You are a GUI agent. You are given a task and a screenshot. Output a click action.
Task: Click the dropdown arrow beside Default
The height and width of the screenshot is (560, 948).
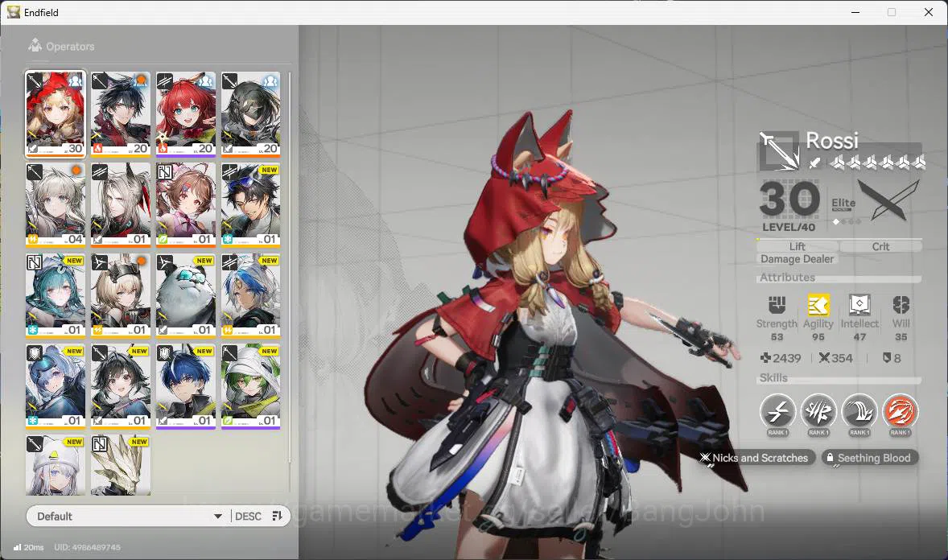coord(217,517)
